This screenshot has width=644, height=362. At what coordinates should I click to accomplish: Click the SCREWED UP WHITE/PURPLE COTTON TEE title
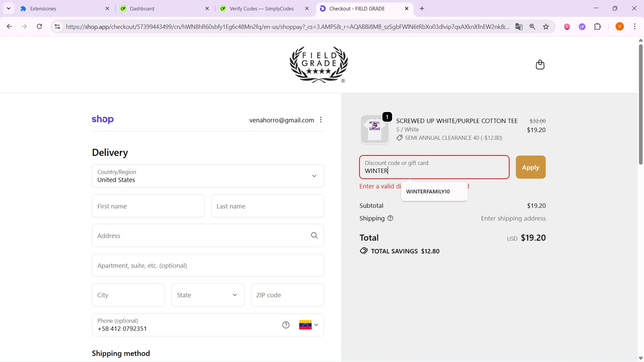tap(457, 121)
